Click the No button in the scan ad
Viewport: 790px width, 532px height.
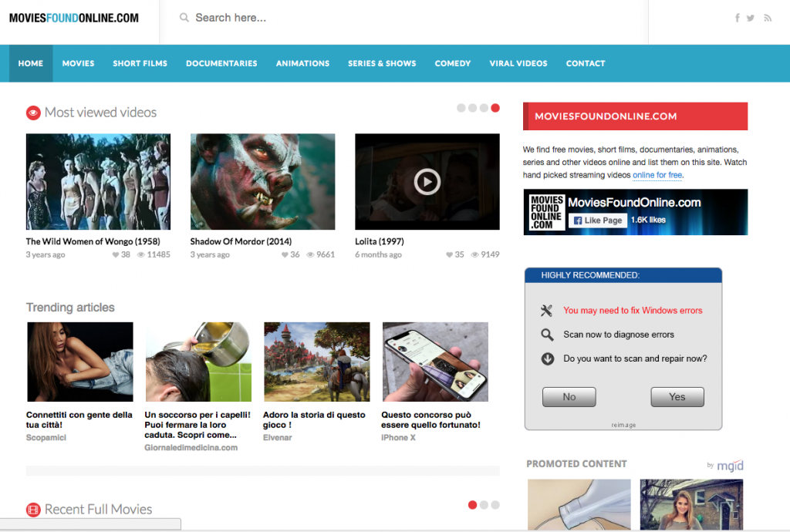[x=569, y=397]
